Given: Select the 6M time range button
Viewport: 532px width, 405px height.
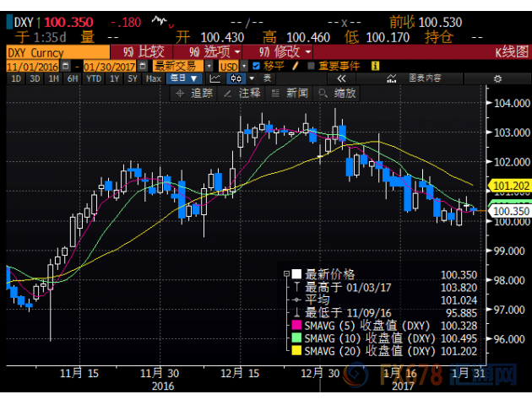Looking at the screenshot, I should pos(73,78).
